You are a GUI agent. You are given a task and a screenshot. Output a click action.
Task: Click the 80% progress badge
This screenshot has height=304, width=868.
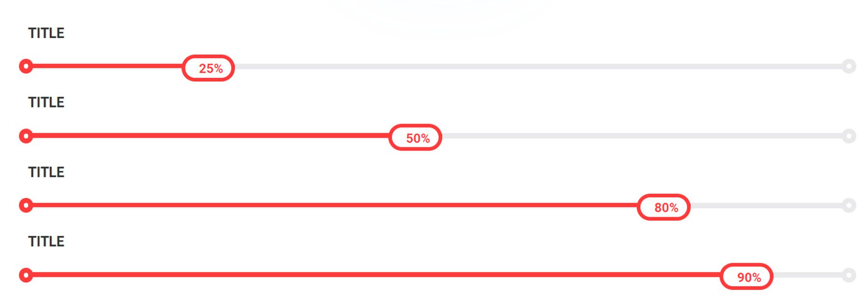(664, 207)
